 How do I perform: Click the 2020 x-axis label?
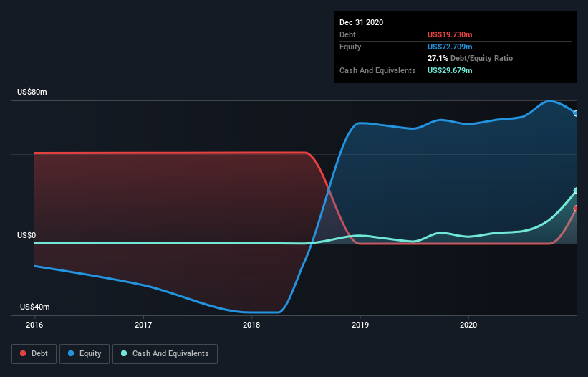(x=468, y=325)
